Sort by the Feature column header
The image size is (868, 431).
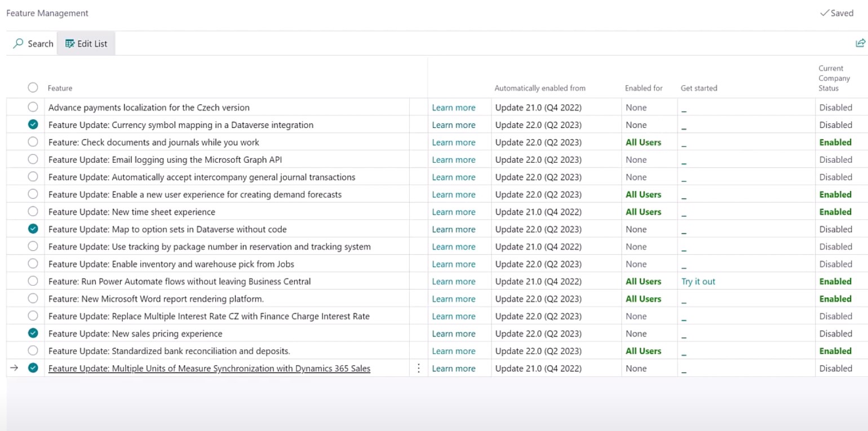tap(60, 88)
